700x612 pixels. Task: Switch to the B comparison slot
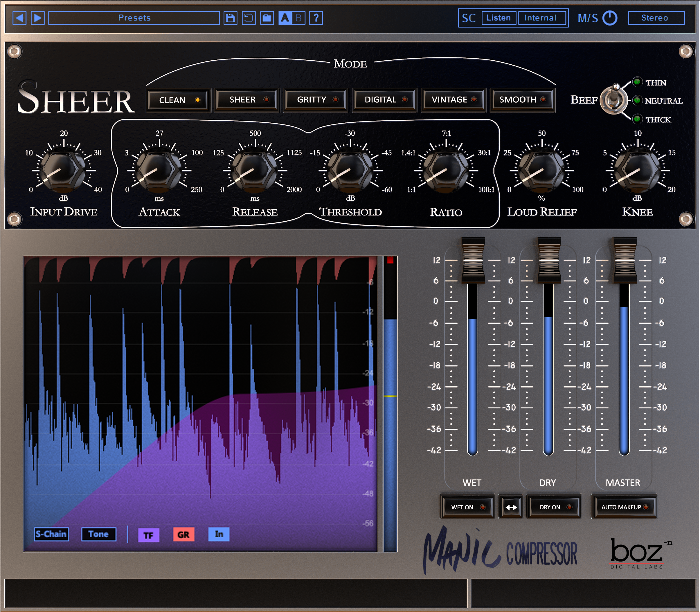[298, 17]
